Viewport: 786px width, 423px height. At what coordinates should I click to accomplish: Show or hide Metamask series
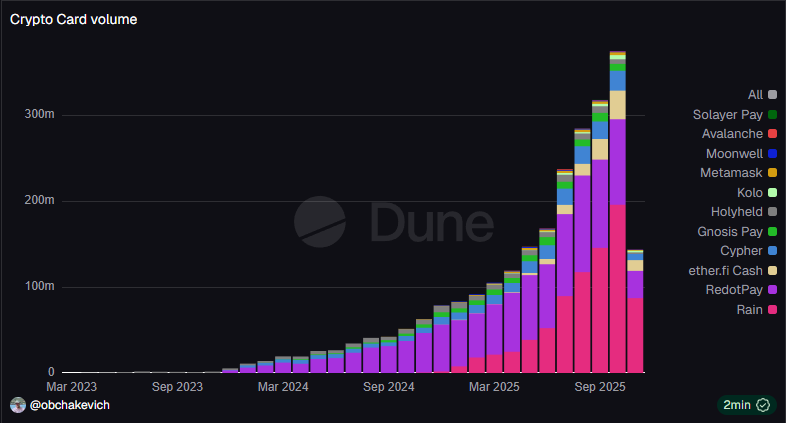[x=740, y=173]
